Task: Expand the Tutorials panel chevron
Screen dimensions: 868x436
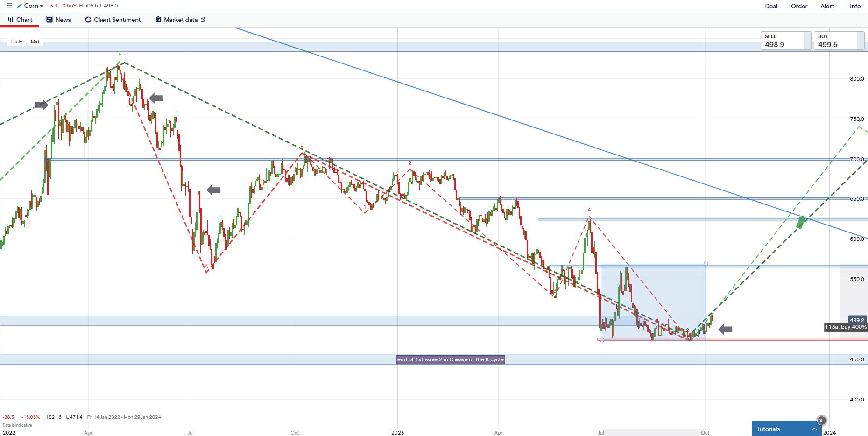Action: pyautogui.click(x=814, y=429)
